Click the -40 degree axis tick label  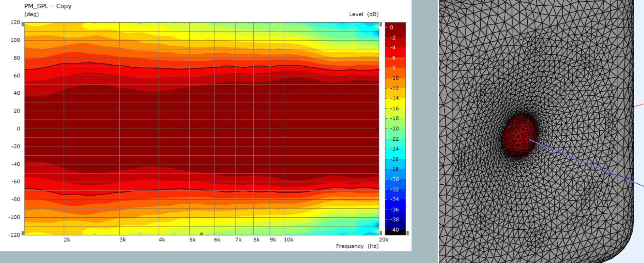click(16, 164)
